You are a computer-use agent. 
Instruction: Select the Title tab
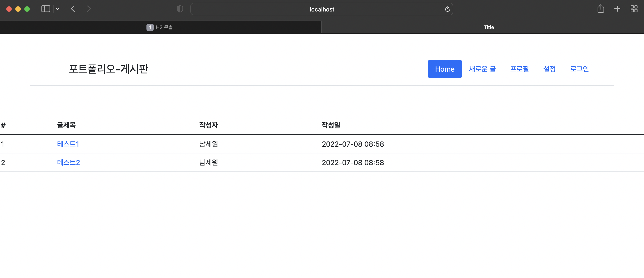click(x=488, y=27)
